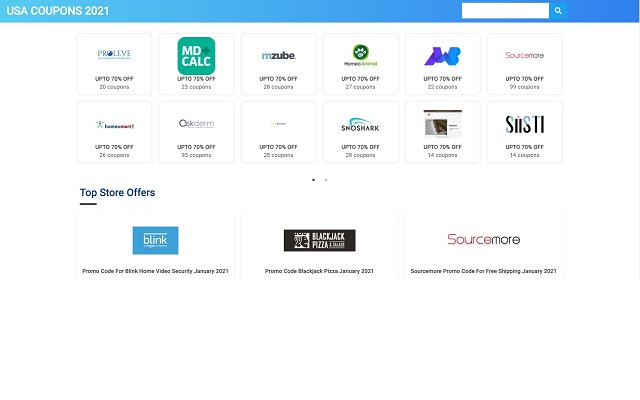This screenshot has width=640, height=400.
Task: Click "25 coupons" under the yellow logo
Action: [x=278, y=155]
